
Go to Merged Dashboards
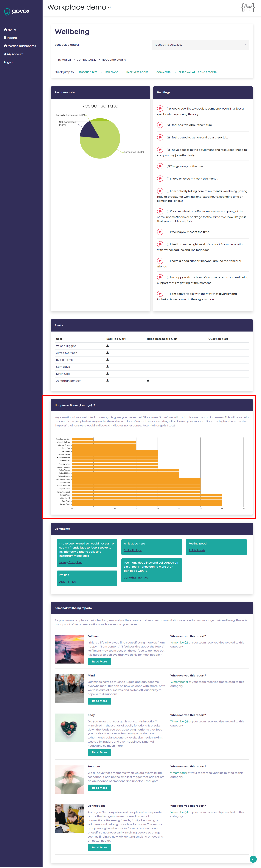click(20, 46)
